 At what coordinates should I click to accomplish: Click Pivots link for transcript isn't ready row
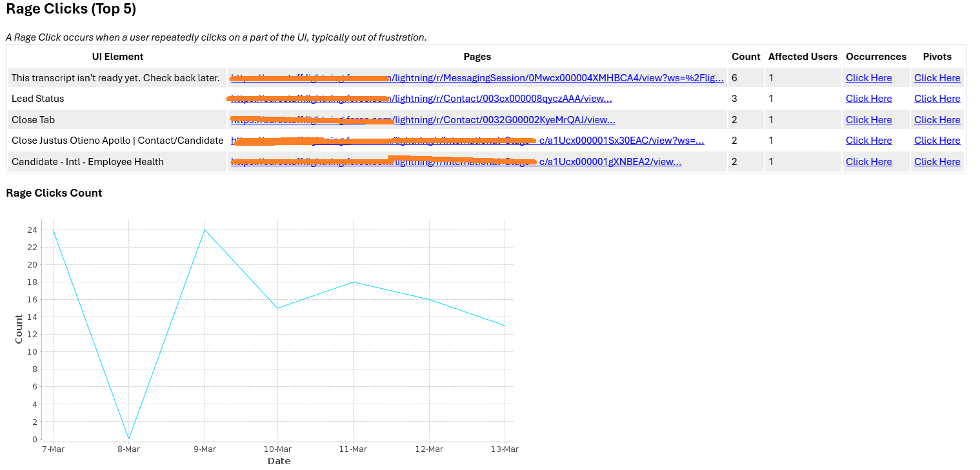click(x=937, y=78)
